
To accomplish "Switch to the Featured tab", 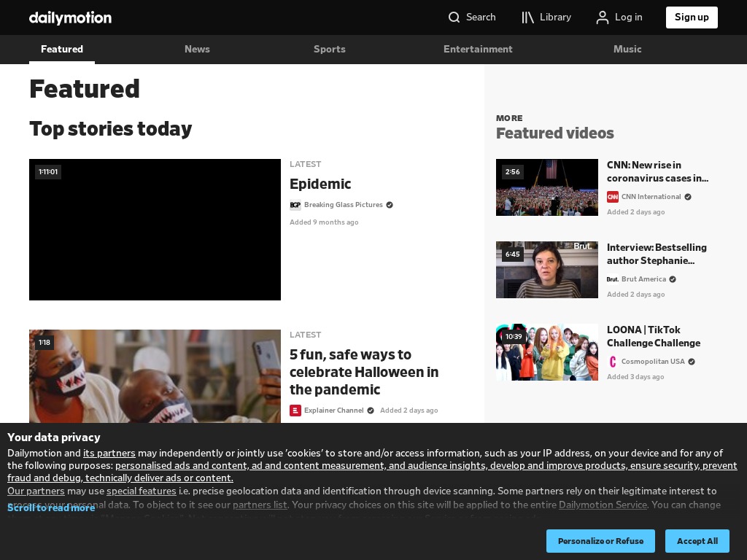I will [62, 49].
